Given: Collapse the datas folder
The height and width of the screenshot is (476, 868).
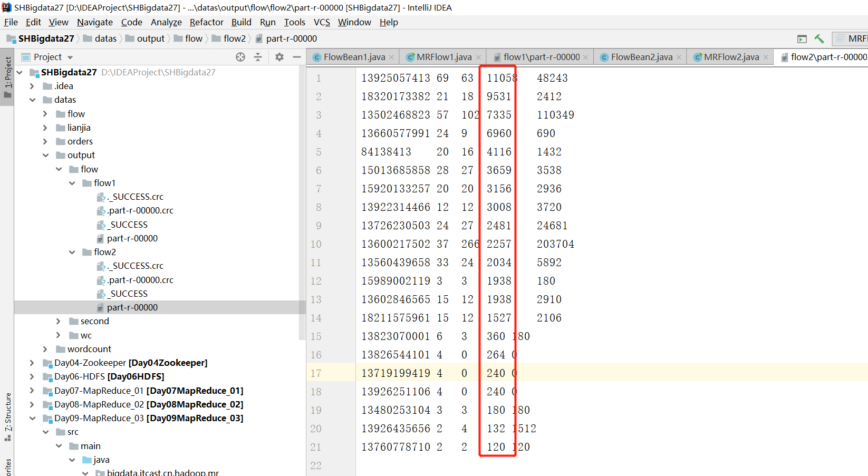Looking at the screenshot, I should point(32,100).
